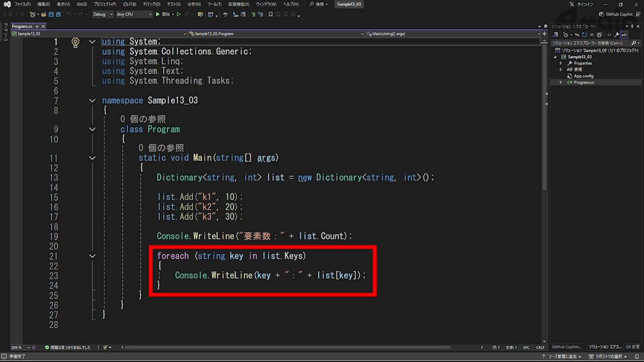The width and height of the screenshot is (644, 362).
Task: Click the no-issues-found status indicator
Action: (67, 347)
